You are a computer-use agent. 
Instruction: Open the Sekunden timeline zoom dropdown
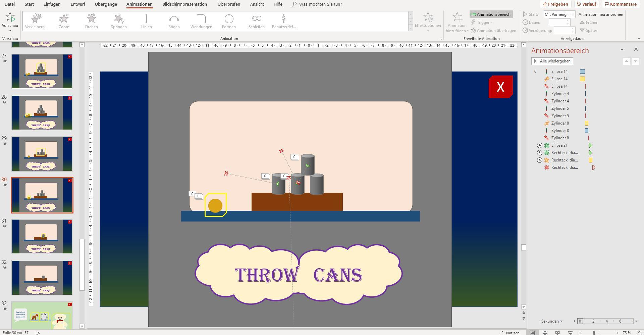(x=552, y=321)
